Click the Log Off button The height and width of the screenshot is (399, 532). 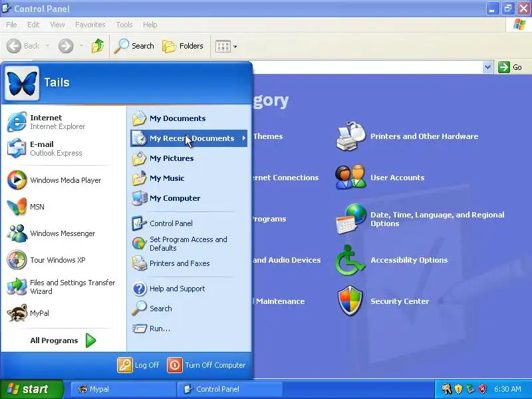pyautogui.click(x=138, y=365)
